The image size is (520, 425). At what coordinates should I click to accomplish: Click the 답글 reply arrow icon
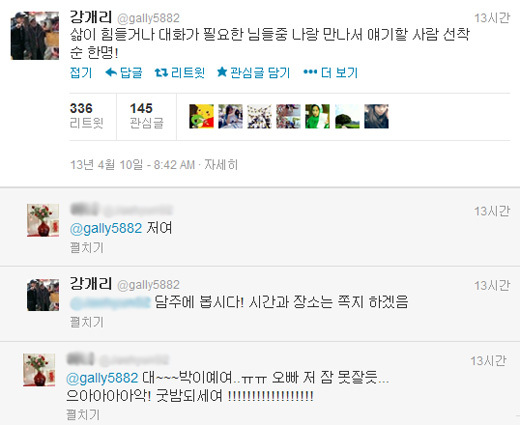111,72
